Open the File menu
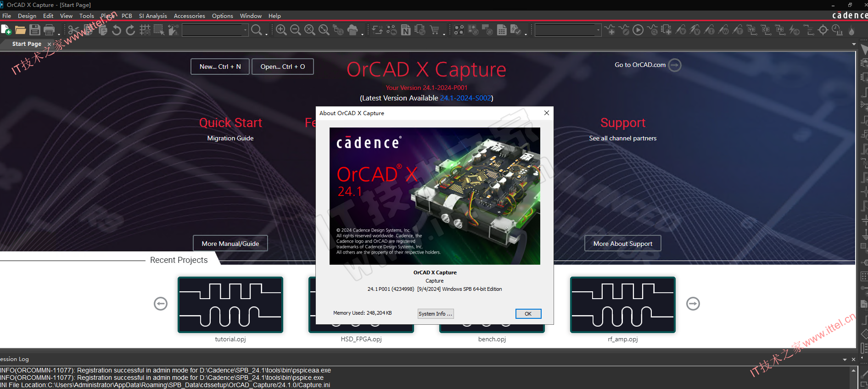The width and height of the screenshot is (868, 389). click(6, 16)
